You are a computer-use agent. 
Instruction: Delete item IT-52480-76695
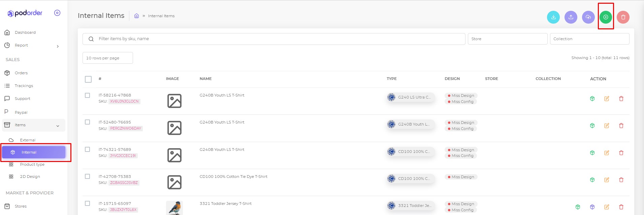(621, 126)
